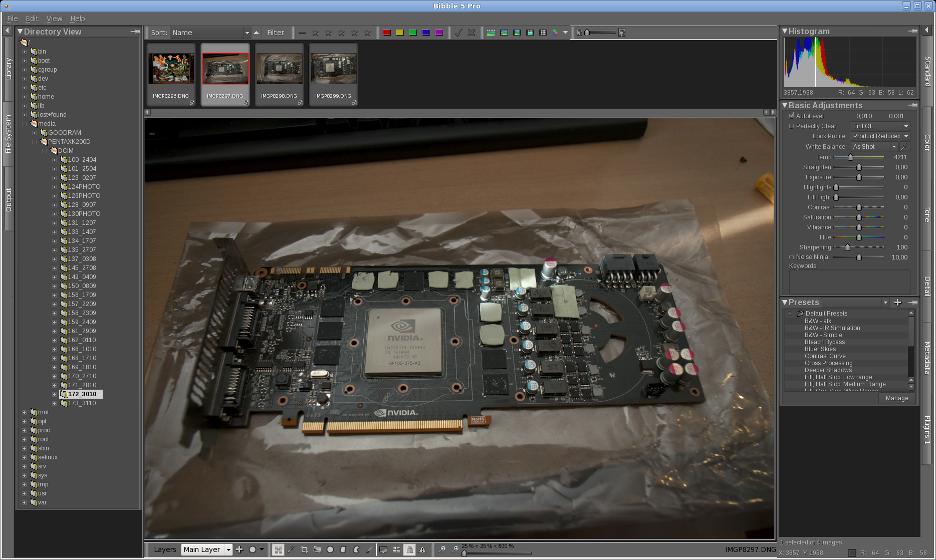Apply the Cross Processing preset

[x=828, y=363]
